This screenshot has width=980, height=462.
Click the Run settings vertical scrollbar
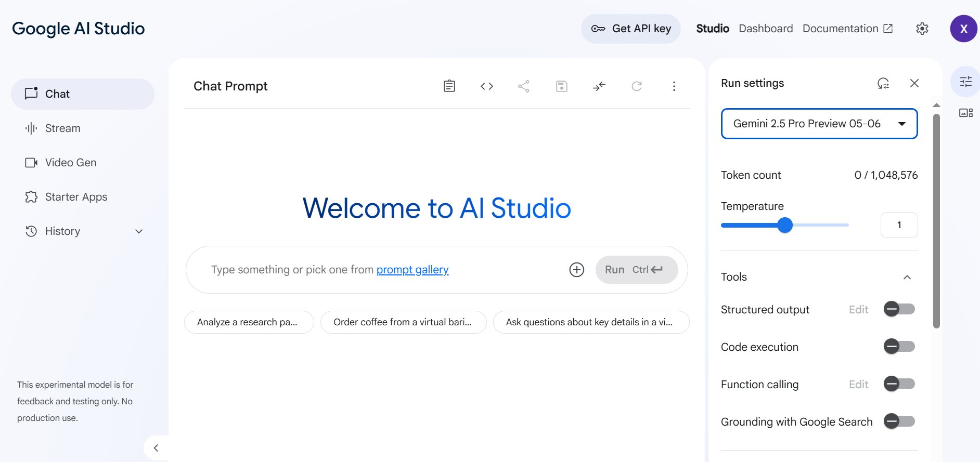point(936,221)
